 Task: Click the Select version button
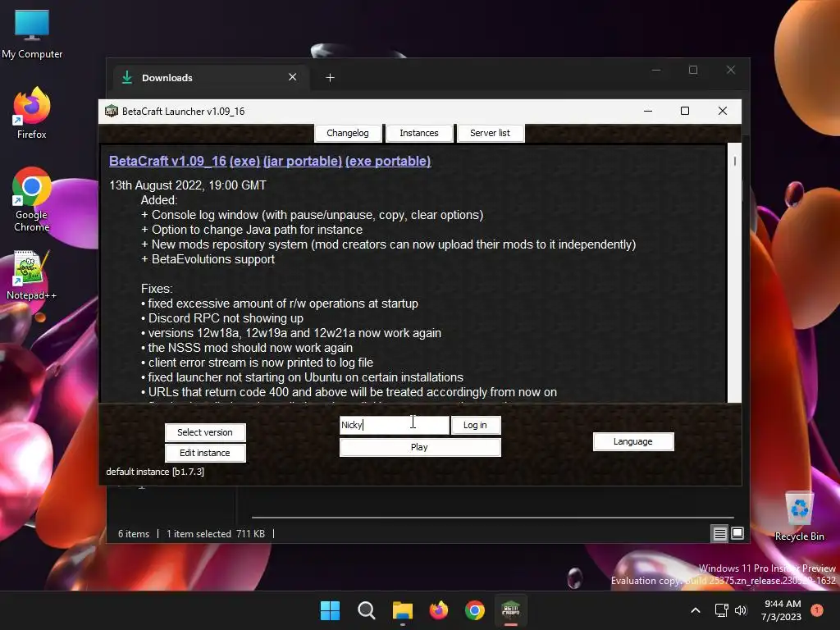pos(205,432)
